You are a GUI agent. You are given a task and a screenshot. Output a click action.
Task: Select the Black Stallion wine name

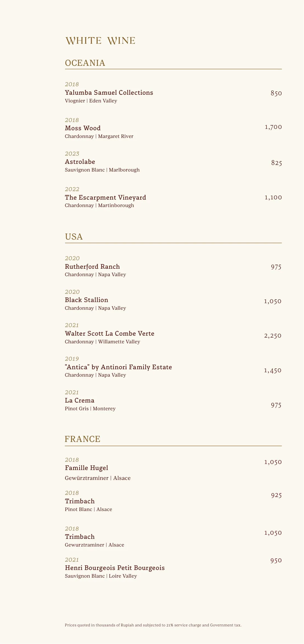[x=86, y=300]
